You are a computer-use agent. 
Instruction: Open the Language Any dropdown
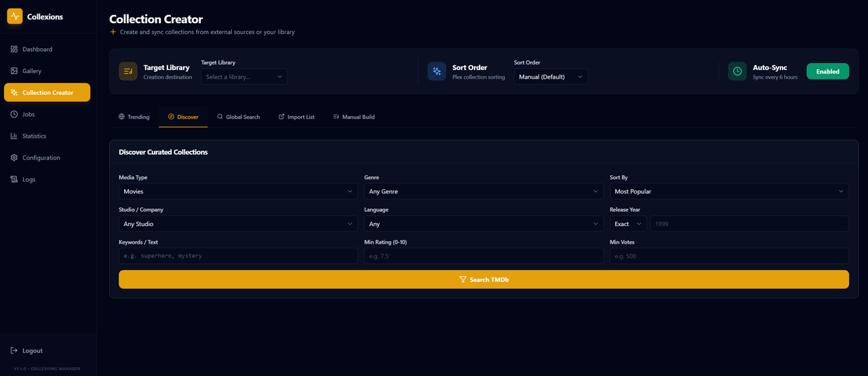[484, 224]
